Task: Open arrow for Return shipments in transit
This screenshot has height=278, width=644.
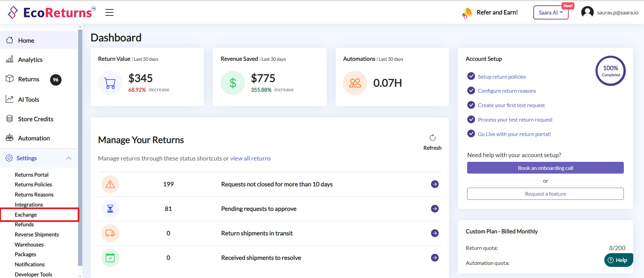Action: tap(435, 233)
